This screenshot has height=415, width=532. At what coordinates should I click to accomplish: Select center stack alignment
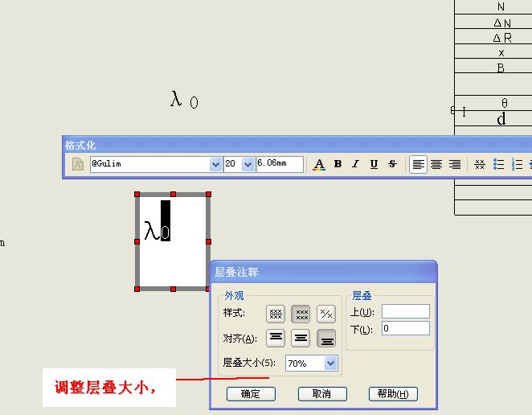coord(301,338)
